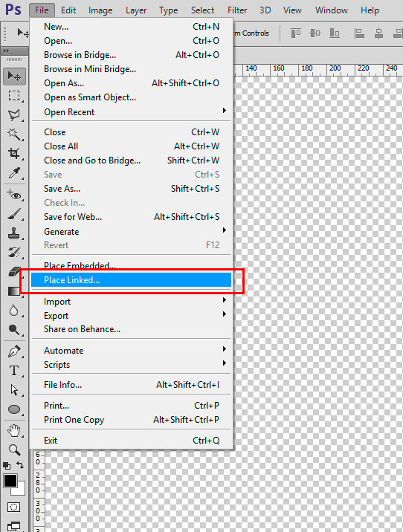Select the Hand tool
This screenshot has height=532, width=403.
[x=14, y=431]
